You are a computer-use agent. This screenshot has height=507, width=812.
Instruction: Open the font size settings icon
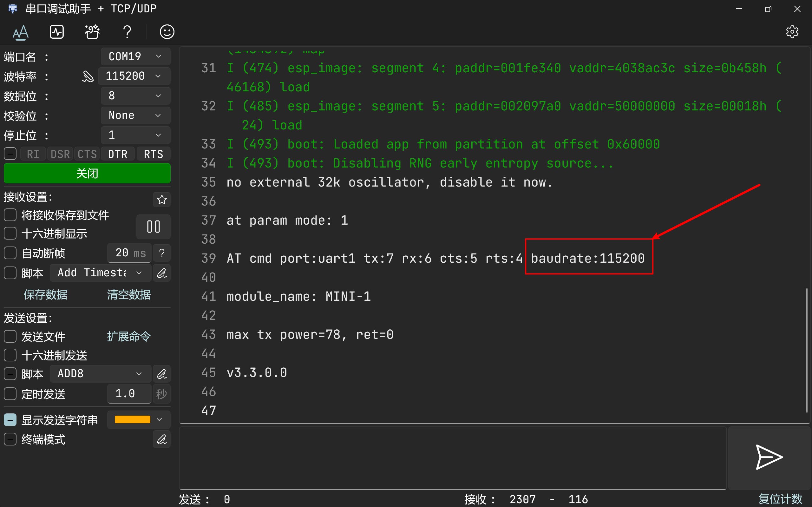tap(20, 32)
